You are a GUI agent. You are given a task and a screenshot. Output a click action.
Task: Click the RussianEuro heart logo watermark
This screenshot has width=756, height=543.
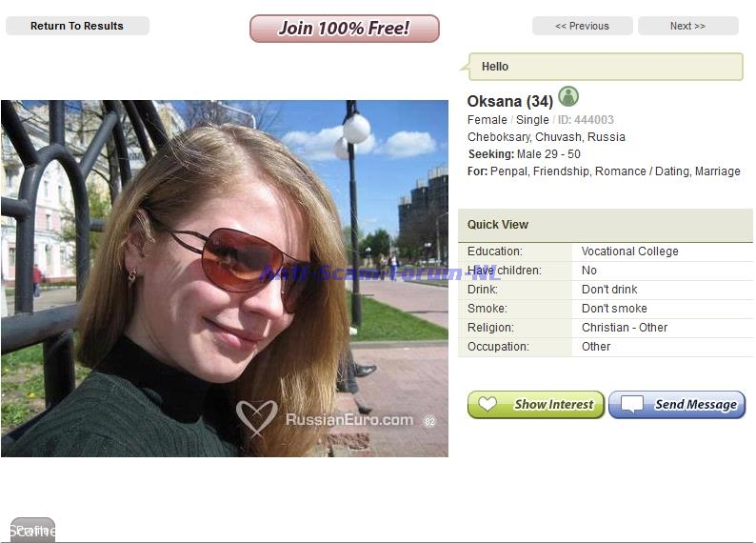tap(256, 418)
